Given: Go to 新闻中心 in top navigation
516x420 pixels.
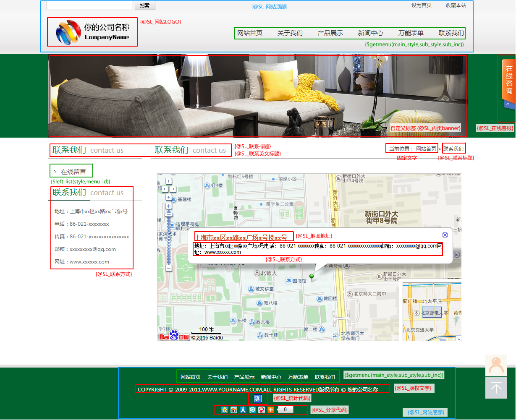Looking at the screenshot, I should coord(370,33).
